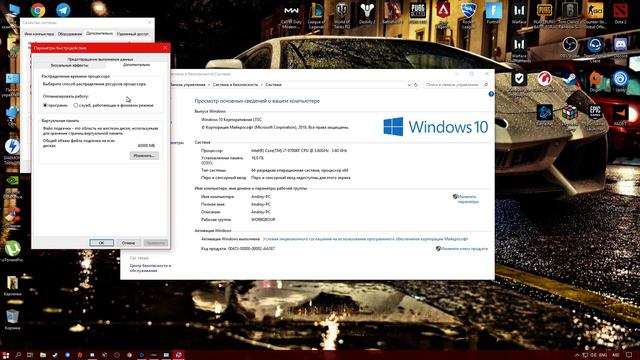Select 'служб, работающих в фоновом режиме' radio
This screenshot has width=640, height=360.
point(113,105)
